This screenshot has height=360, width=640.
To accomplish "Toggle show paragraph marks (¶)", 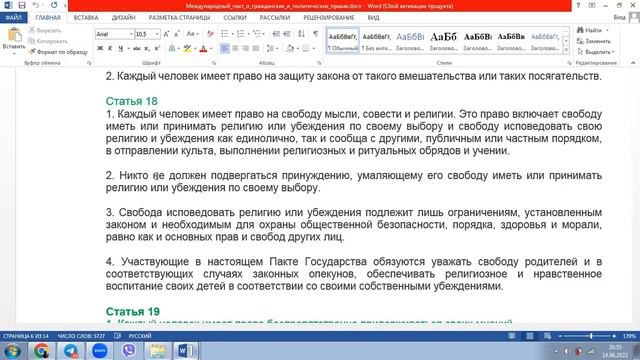I will pos(316,34).
